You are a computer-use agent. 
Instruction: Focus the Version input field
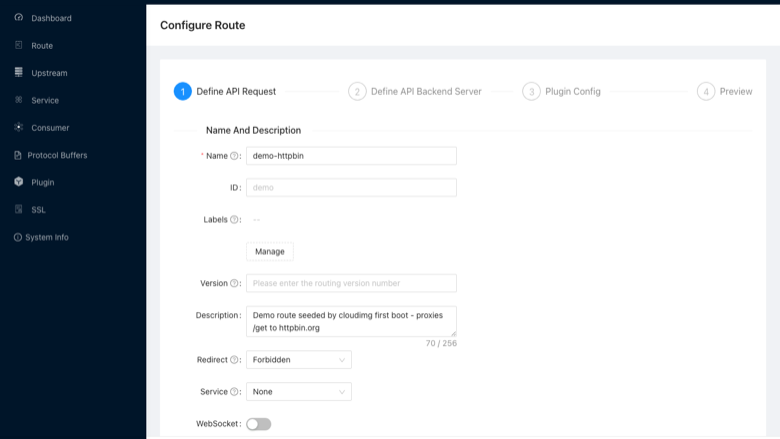(351, 283)
